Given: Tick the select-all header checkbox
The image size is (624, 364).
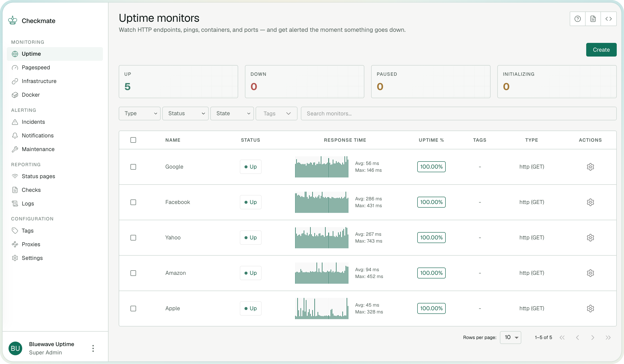Looking at the screenshot, I should [133, 140].
